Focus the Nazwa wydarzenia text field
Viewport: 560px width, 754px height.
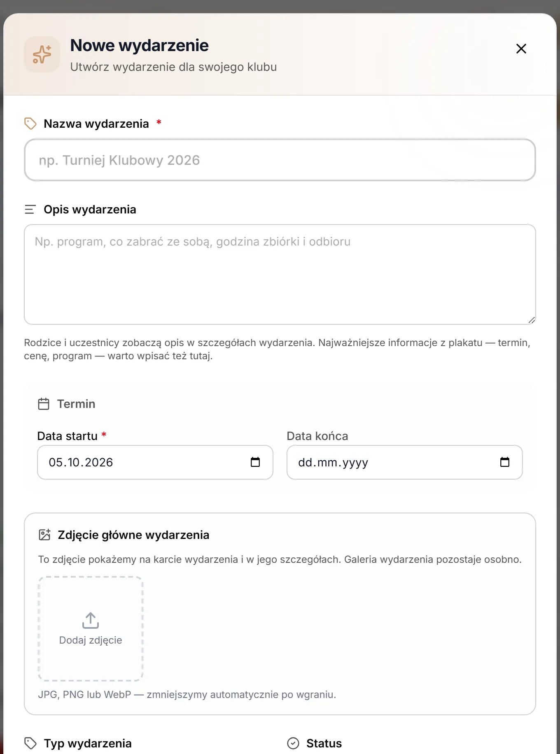[280, 160]
